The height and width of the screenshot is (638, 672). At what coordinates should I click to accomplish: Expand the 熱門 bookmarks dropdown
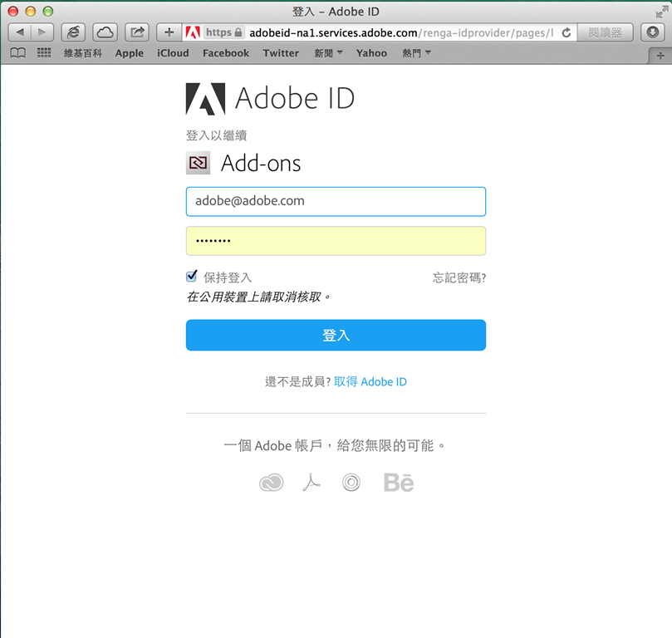(416, 53)
